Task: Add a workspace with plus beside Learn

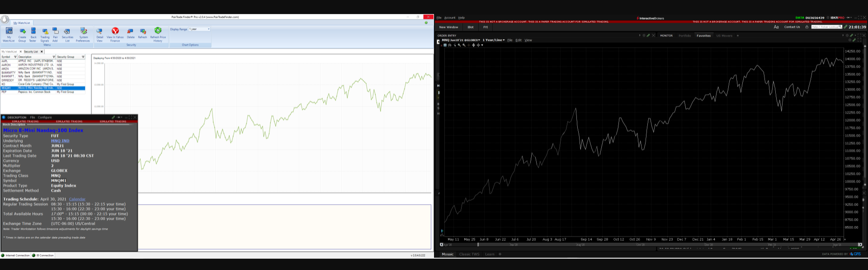Action: [500, 254]
